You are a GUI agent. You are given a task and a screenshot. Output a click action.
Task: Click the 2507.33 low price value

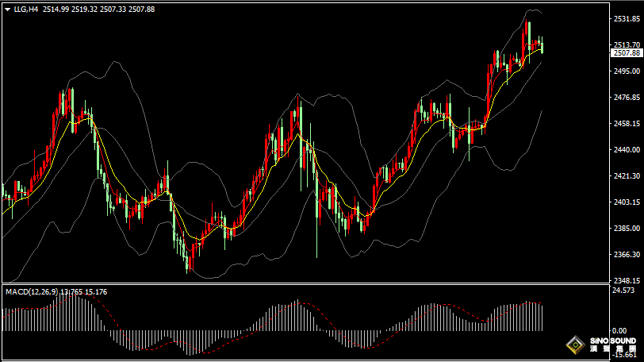tap(113, 9)
